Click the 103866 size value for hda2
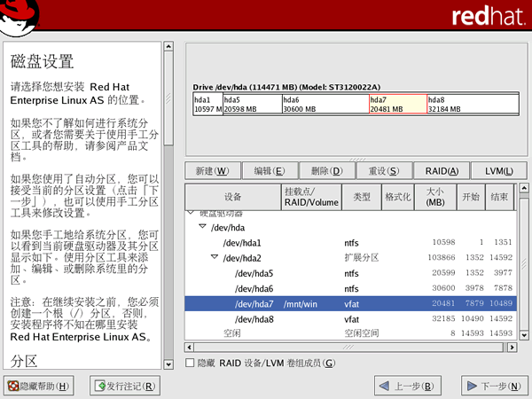This screenshot has width=532, height=399. tap(441, 257)
